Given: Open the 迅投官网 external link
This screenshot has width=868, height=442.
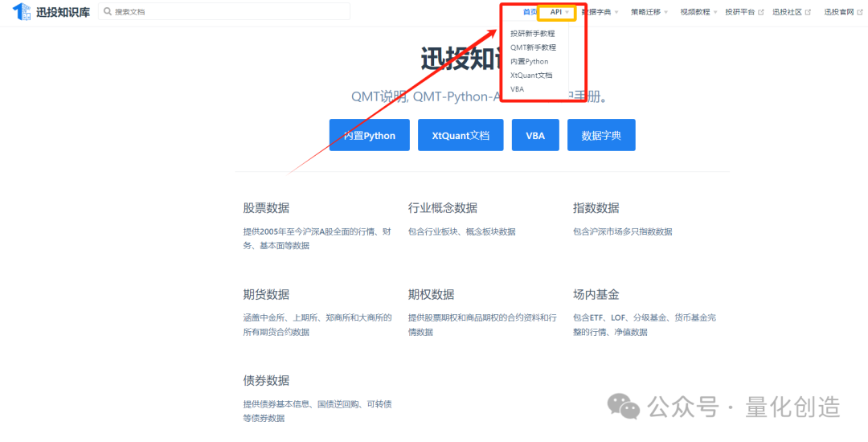Looking at the screenshot, I should (x=843, y=11).
